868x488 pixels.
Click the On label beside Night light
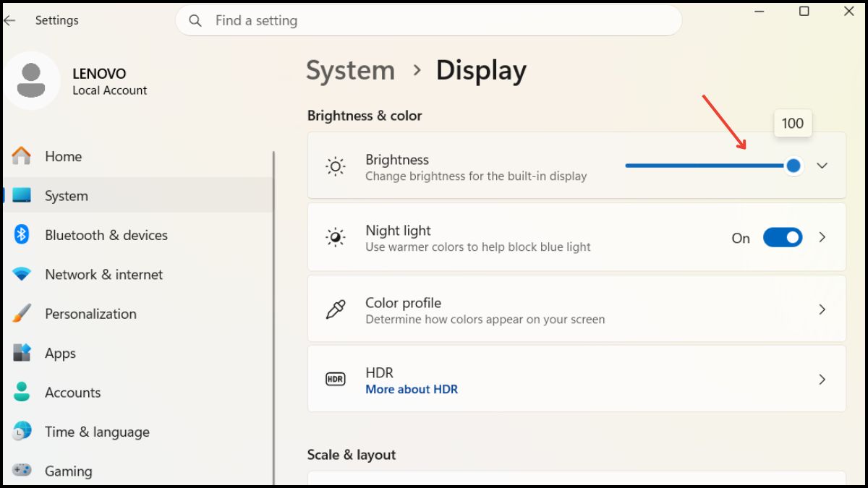tap(741, 238)
